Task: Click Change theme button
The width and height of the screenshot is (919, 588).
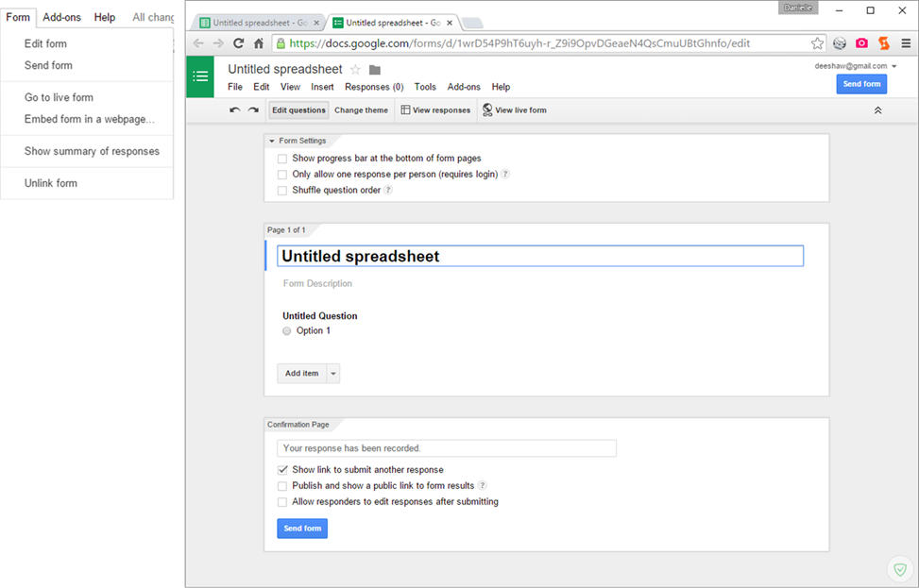Action: point(361,110)
